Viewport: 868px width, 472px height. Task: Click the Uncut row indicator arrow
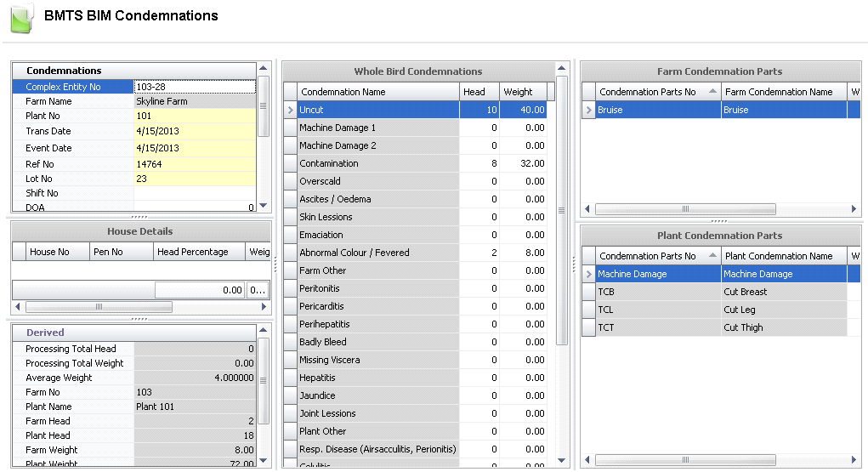(x=290, y=110)
